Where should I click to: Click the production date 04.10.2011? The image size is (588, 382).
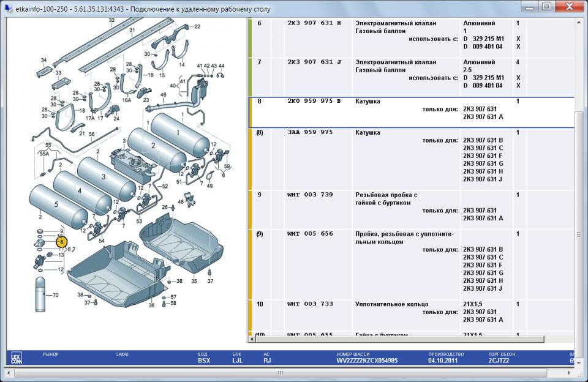pyautogui.click(x=442, y=361)
